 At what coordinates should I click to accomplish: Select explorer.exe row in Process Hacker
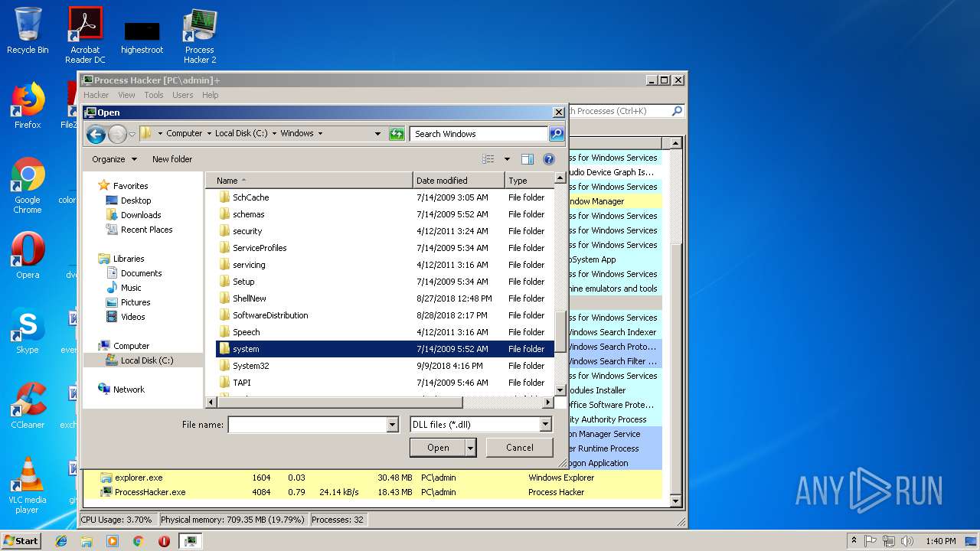point(373,478)
